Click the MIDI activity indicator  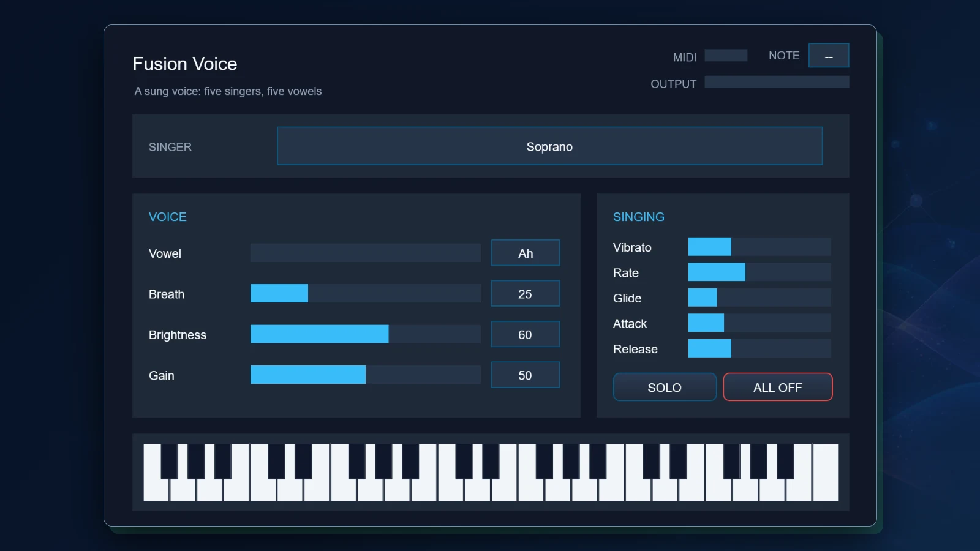tap(726, 56)
